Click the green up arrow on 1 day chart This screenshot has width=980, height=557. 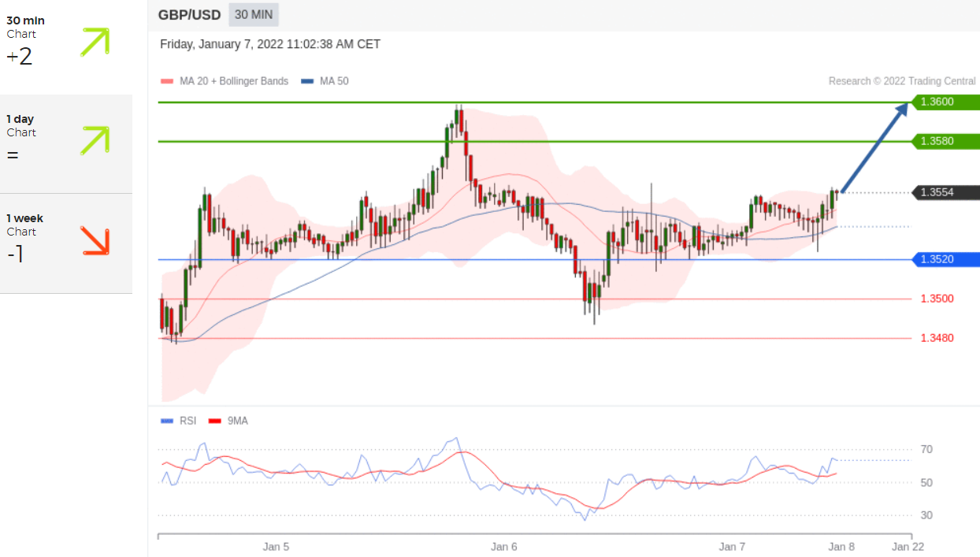pyautogui.click(x=95, y=140)
